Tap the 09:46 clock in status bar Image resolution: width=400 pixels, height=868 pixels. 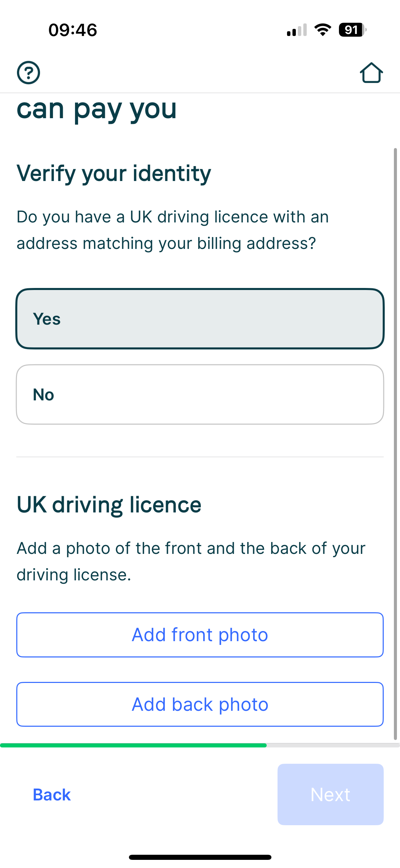click(73, 30)
